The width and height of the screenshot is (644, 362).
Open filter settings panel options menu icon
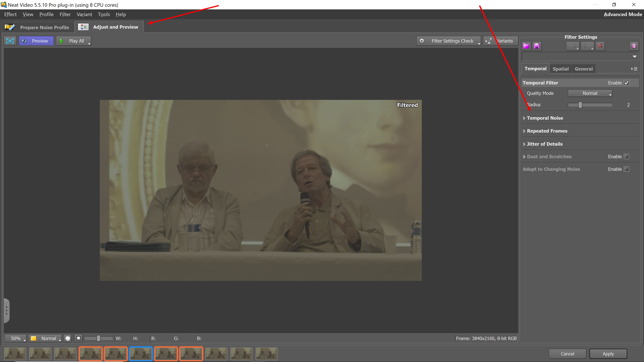coord(634,69)
